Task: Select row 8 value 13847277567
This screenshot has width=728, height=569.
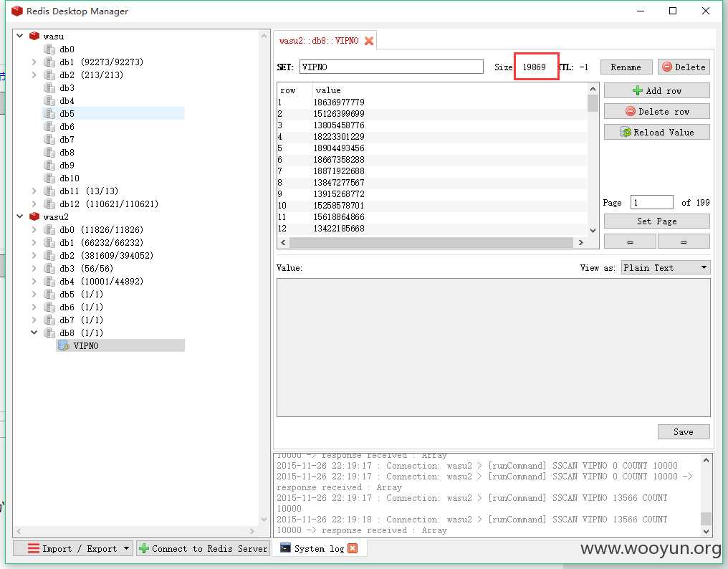Action: coord(338,183)
